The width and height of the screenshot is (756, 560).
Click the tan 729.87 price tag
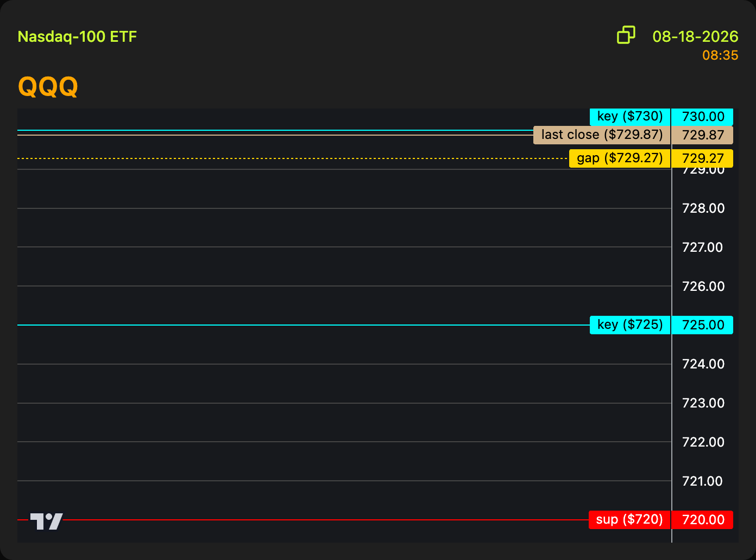702,135
